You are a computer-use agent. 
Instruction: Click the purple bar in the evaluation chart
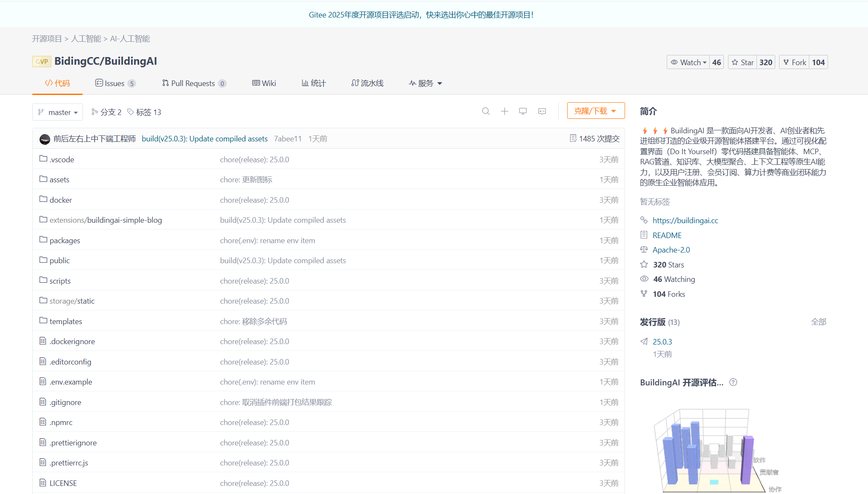(x=747, y=460)
